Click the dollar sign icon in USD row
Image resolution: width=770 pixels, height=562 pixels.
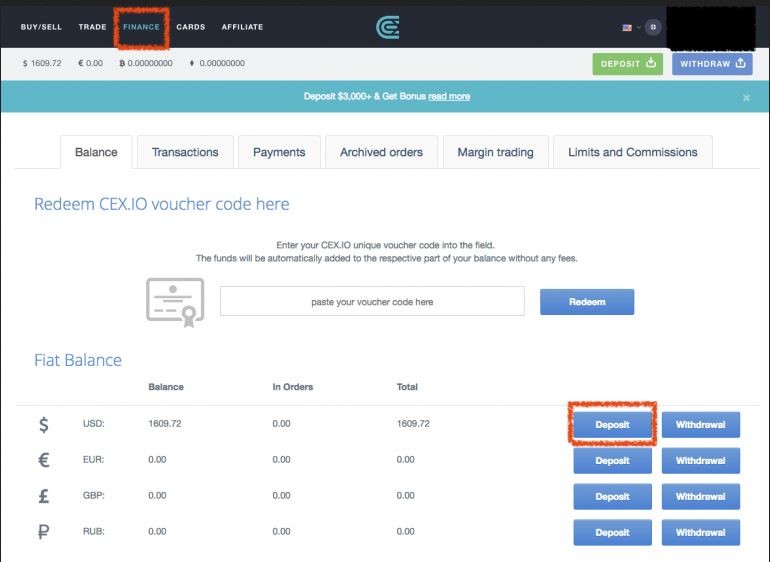tap(44, 424)
